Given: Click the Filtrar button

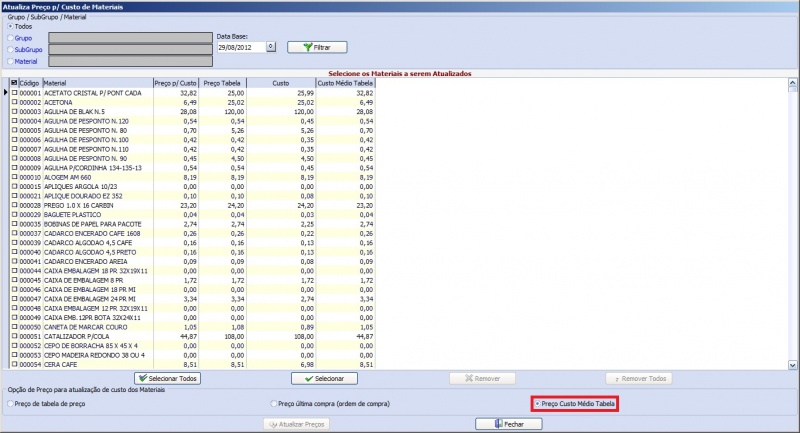Looking at the screenshot, I should pyautogui.click(x=317, y=47).
